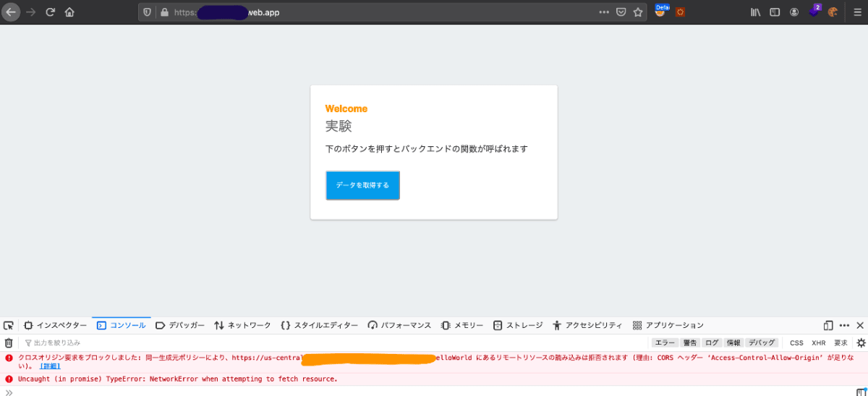Viewport: 868px width, 396px height.
Task: Click the browser reload icon
Action: pyautogui.click(x=51, y=12)
